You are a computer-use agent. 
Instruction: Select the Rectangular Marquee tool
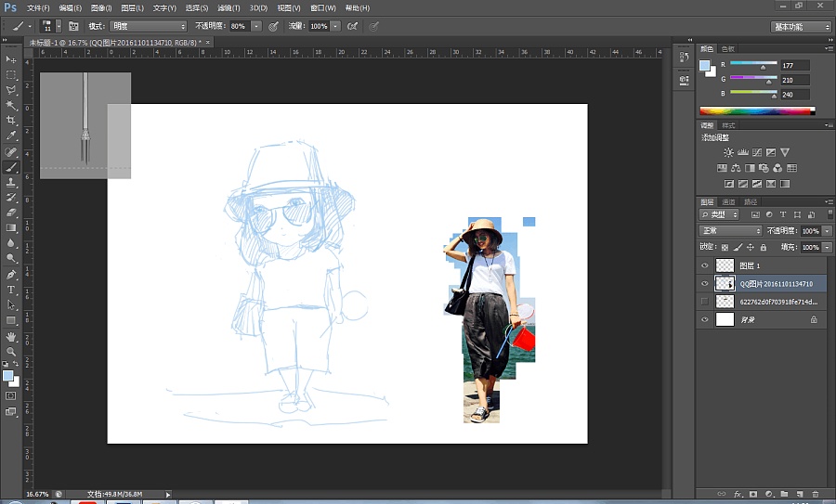[x=10, y=74]
